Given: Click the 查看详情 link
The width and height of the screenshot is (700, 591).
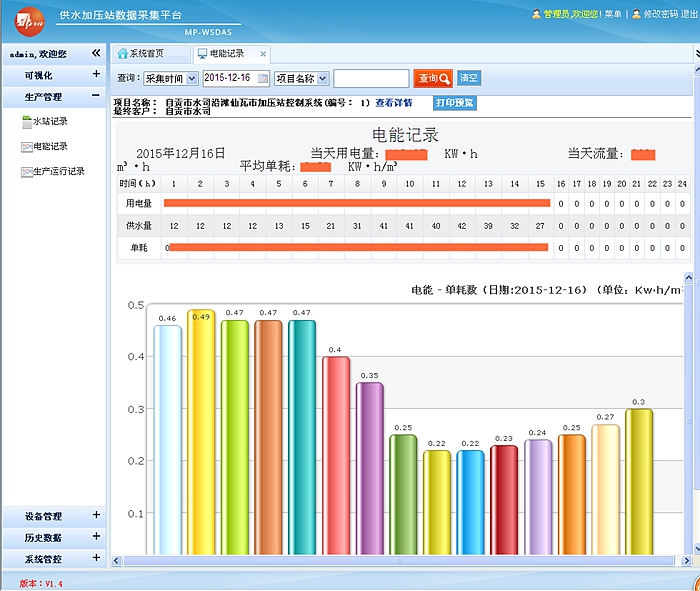Looking at the screenshot, I should click(393, 103).
